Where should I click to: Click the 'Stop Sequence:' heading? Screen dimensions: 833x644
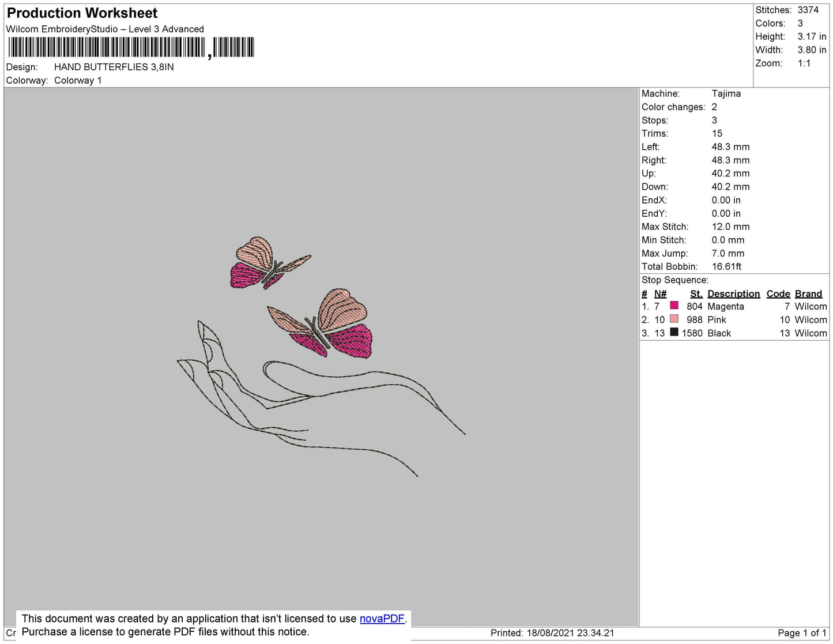point(675,280)
